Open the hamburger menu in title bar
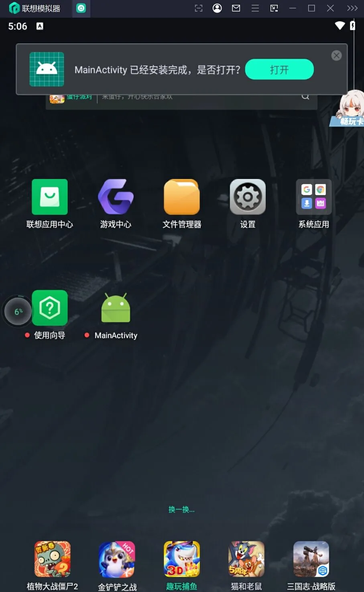 (x=255, y=8)
